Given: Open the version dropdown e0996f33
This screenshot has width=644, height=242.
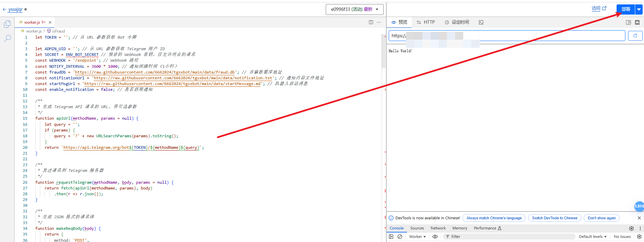Looking at the screenshot, I should click(355, 9).
